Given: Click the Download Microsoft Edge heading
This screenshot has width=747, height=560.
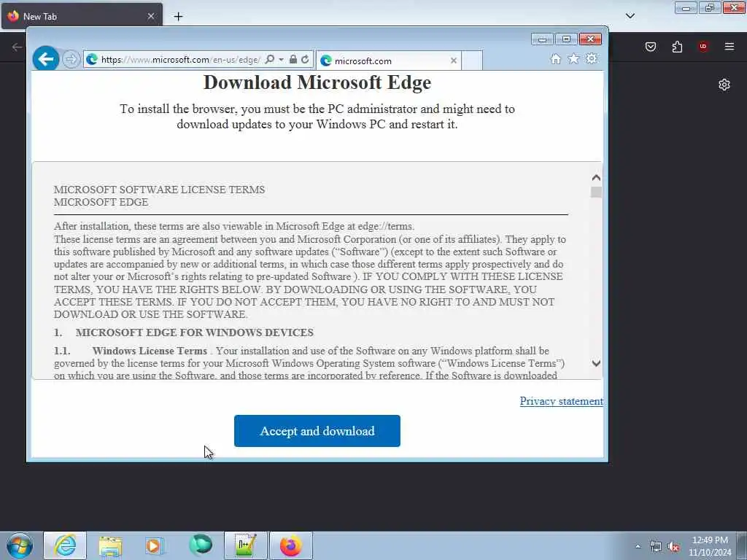Looking at the screenshot, I should click(317, 82).
